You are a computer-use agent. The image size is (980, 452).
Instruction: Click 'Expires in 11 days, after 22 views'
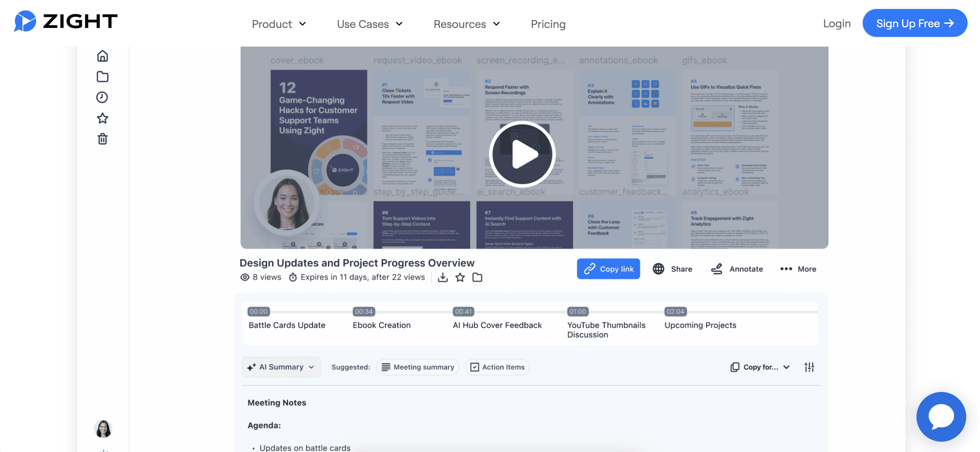point(363,277)
